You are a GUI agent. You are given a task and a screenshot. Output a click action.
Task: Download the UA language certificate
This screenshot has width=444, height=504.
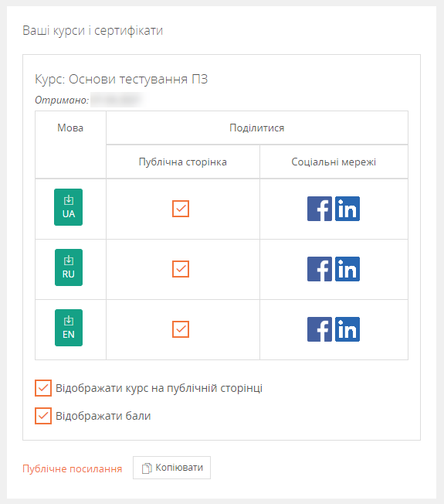coord(69,207)
